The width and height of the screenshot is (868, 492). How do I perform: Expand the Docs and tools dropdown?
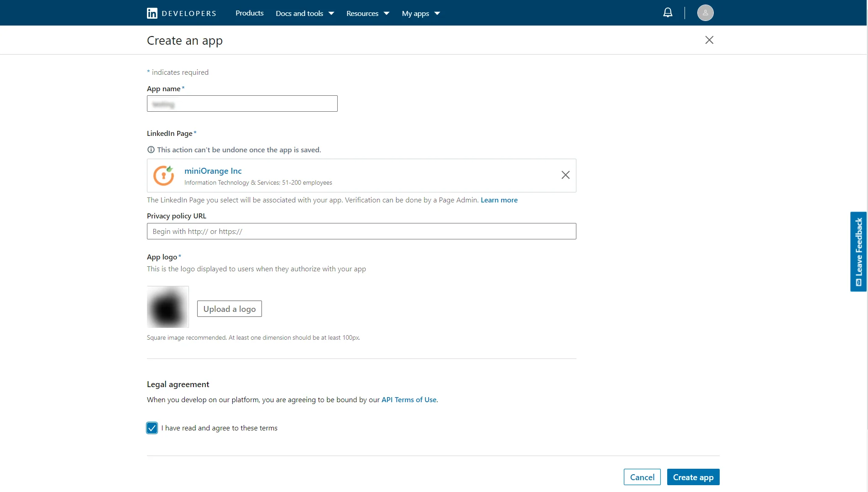pos(304,13)
